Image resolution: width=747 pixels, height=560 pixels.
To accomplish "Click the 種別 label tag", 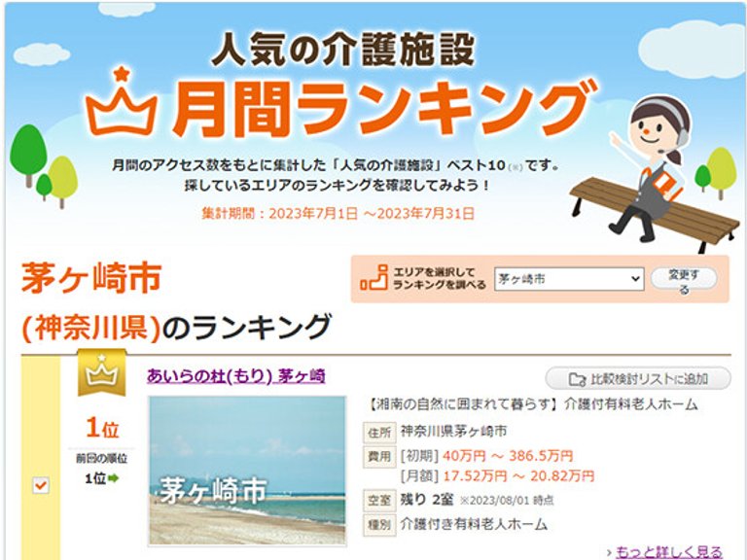I will 379,525.
